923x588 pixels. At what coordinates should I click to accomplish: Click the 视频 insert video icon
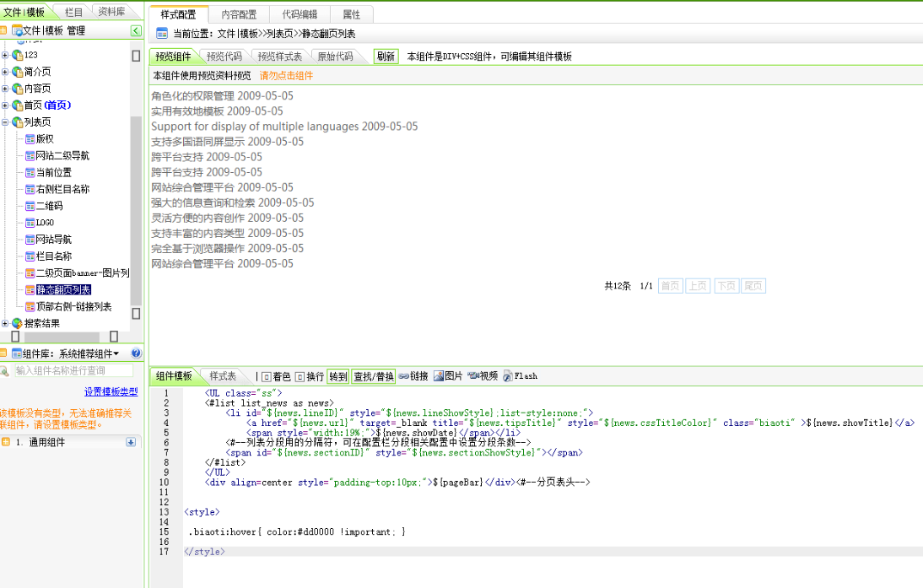(483, 376)
